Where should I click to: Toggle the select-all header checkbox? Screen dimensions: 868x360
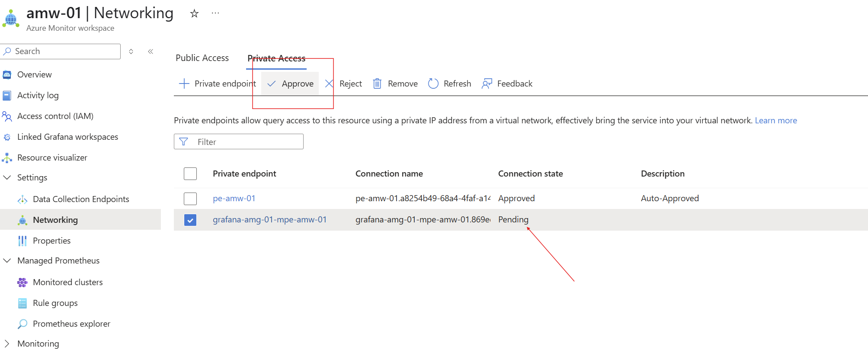(x=190, y=174)
